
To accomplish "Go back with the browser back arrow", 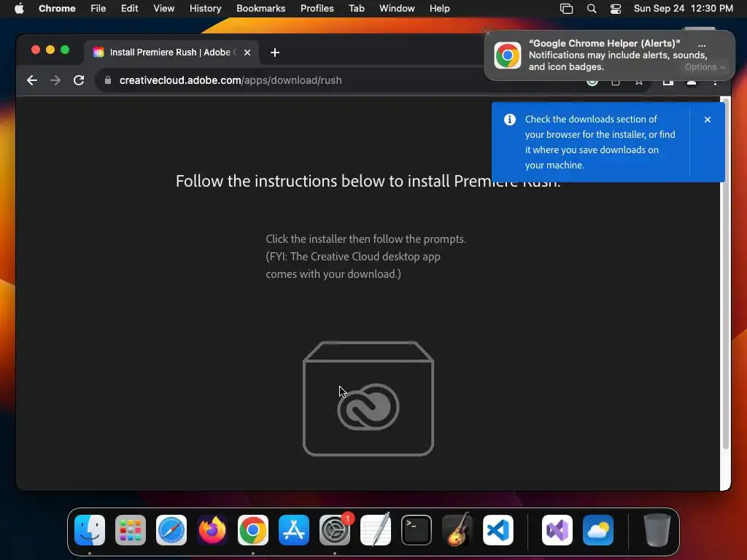I will tap(32, 80).
